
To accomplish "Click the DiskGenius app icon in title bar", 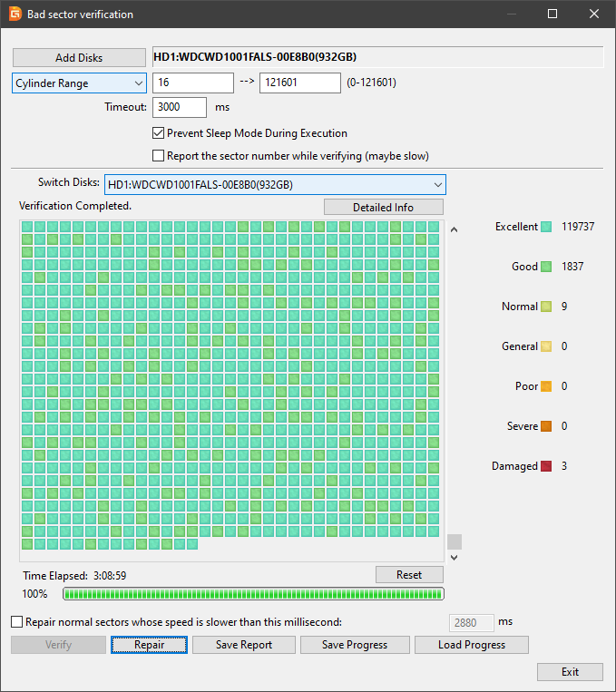I will [x=15, y=14].
